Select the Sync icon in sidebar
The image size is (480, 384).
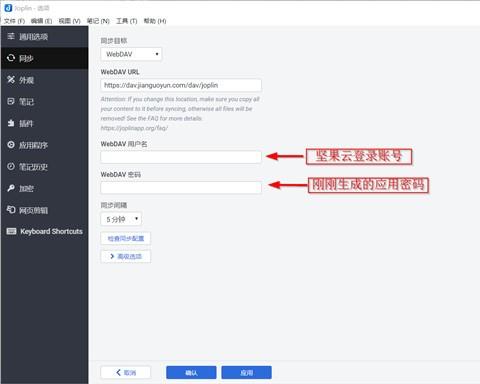click(11, 58)
